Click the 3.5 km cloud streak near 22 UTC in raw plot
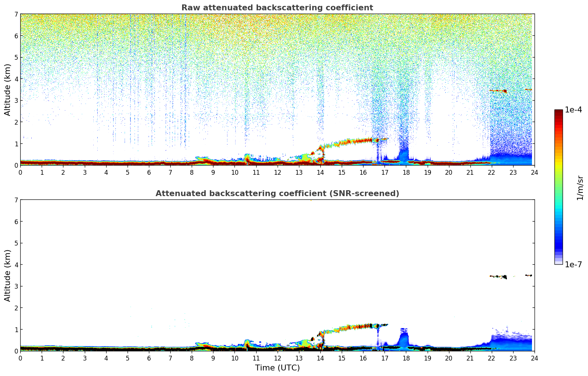Viewport: 588px width, 376px height. click(x=498, y=91)
